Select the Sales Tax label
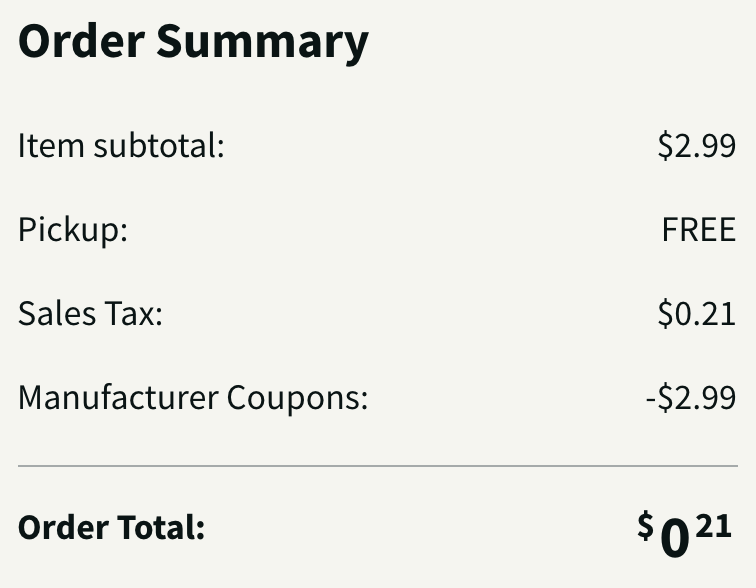Image resolution: width=756 pixels, height=588 pixels. click(90, 313)
